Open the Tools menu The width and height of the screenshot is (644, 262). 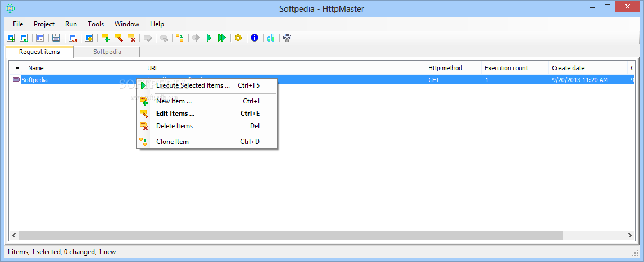(96, 24)
